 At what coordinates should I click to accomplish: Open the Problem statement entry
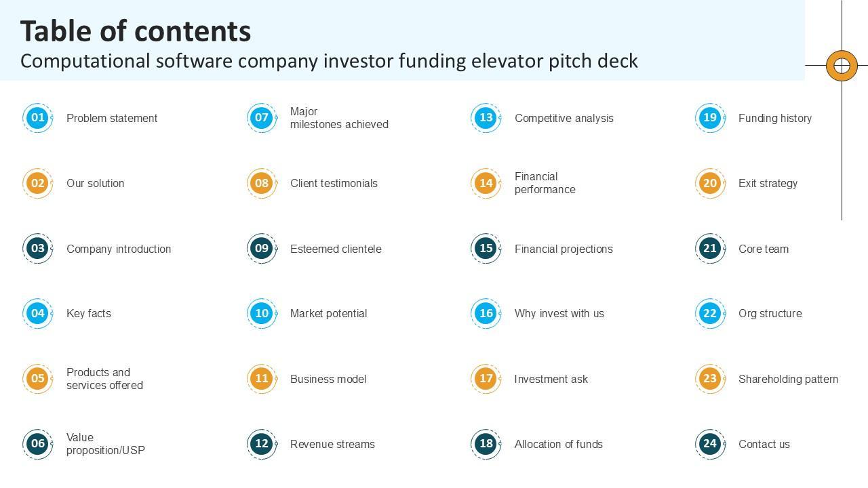(x=112, y=118)
